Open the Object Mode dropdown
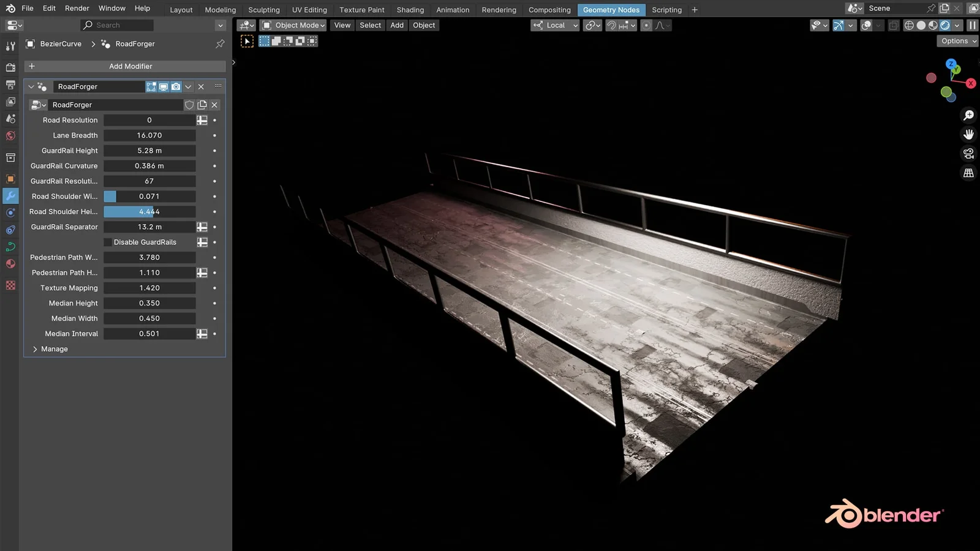 [293, 25]
